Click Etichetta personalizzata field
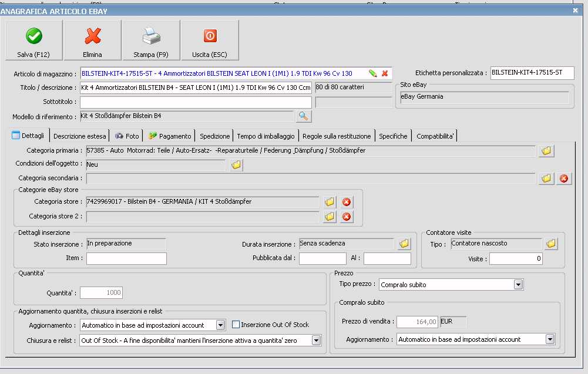This screenshot has height=374, width=588. point(532,73)
